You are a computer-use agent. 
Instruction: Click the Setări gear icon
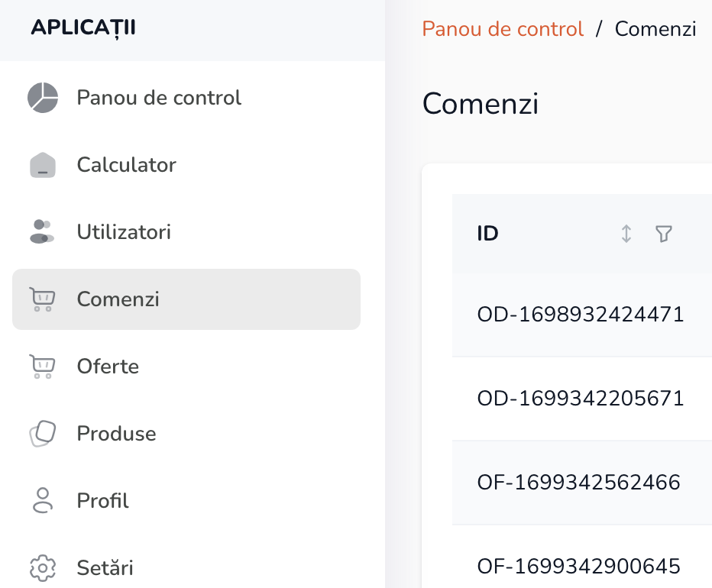[x=43, y=568]
